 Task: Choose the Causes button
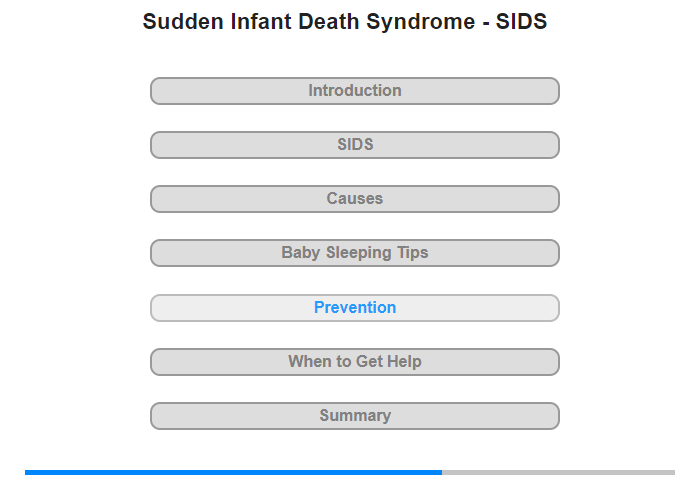[354, 199]
